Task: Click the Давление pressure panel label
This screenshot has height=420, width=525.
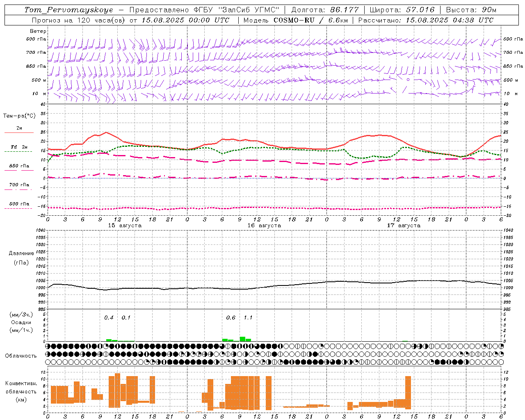Action: tap(21, 253)
